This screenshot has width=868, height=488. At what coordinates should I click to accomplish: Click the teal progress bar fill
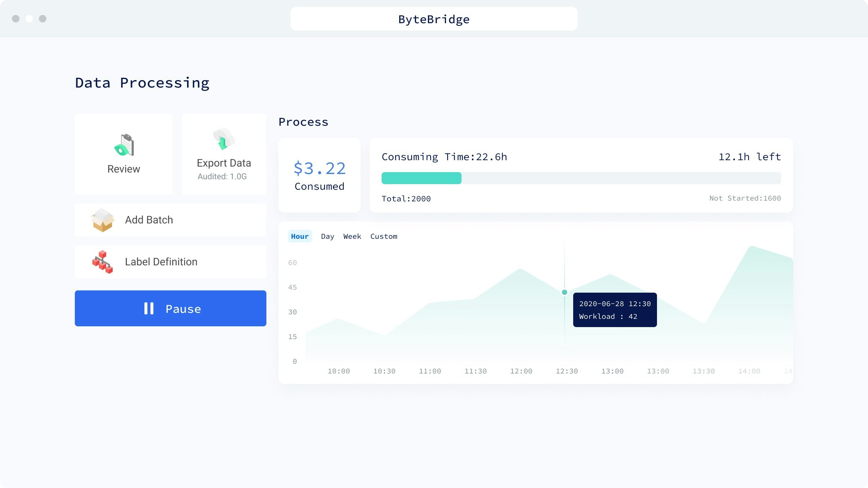click(421, 178)
